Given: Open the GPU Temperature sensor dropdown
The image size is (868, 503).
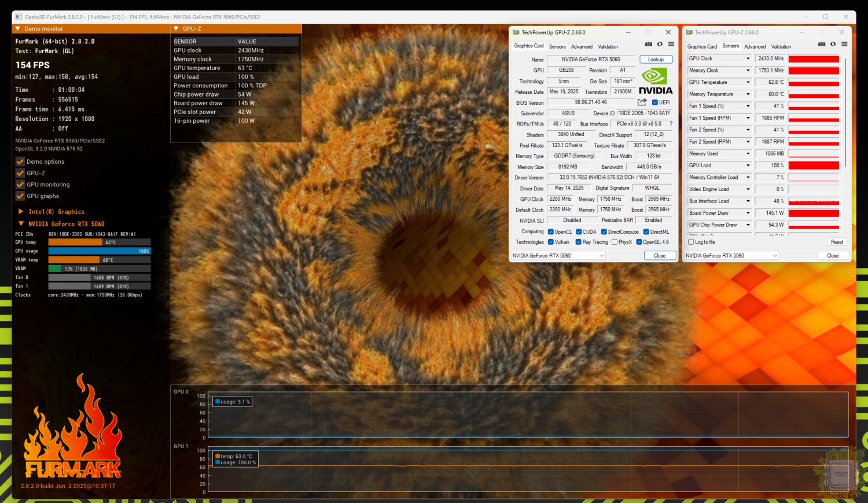Looking at the screenshot, I should (748, 82).
